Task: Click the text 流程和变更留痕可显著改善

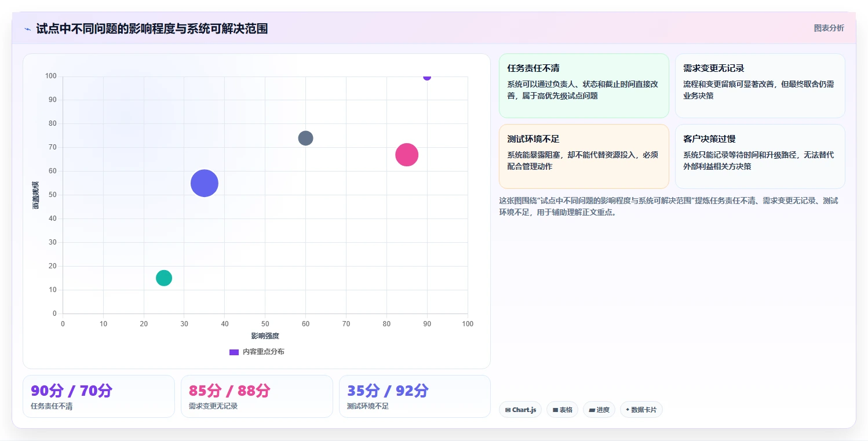Action: (728, 84)
